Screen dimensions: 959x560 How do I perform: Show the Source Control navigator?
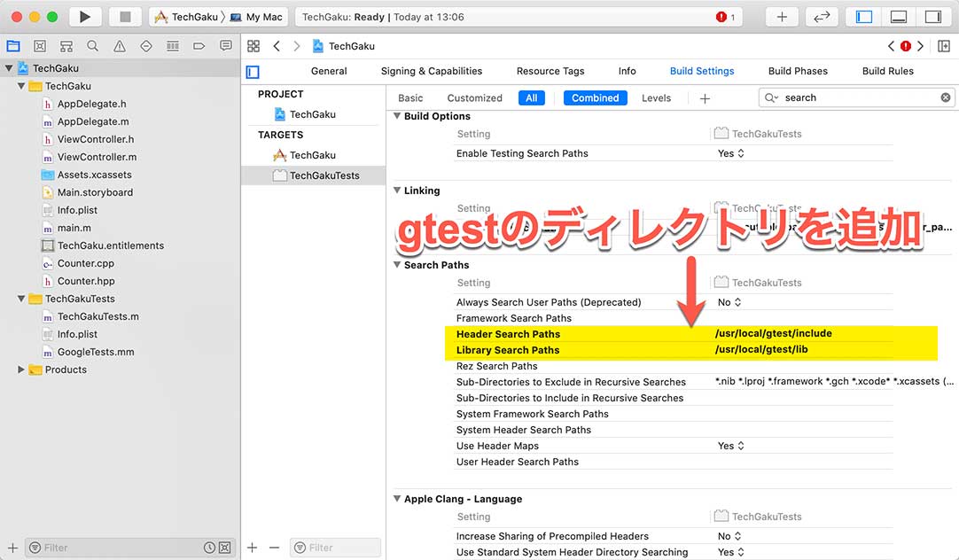click(40, 46)
